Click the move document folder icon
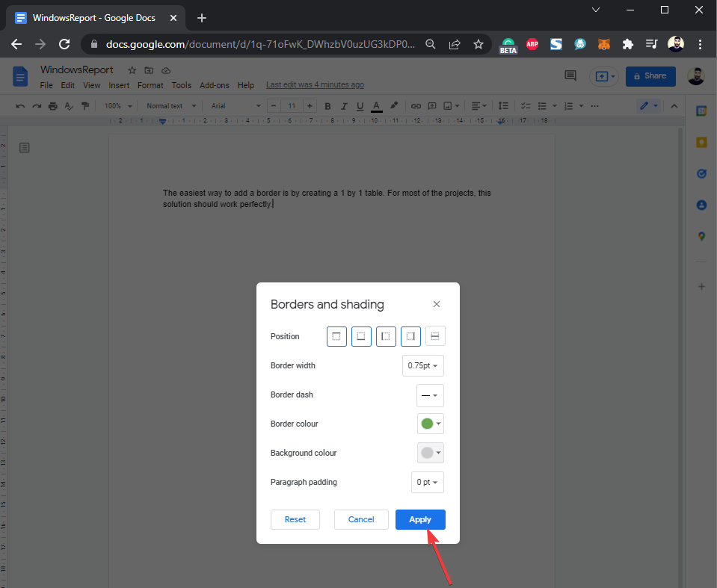717x588 pixels. (x=149, y=70)
